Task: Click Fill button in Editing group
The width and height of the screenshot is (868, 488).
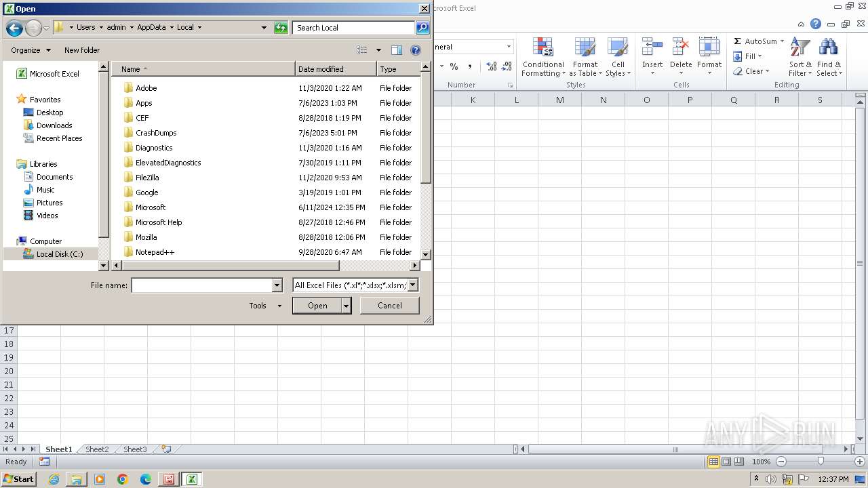Action: point(747,56)
